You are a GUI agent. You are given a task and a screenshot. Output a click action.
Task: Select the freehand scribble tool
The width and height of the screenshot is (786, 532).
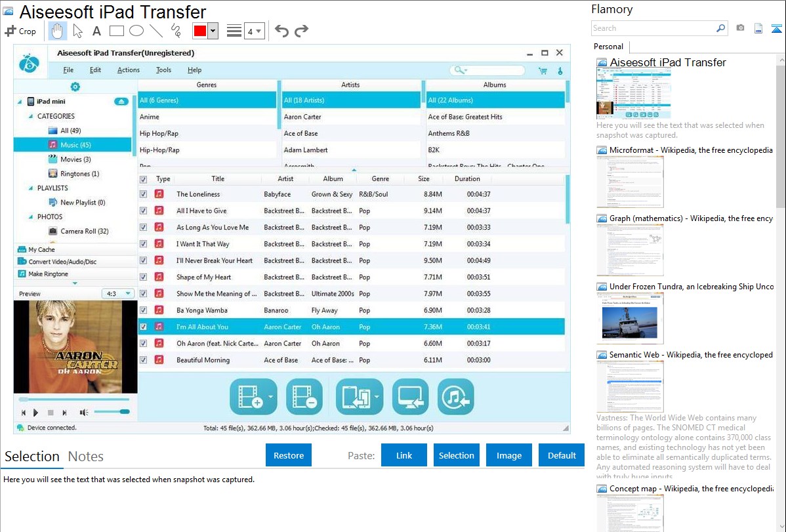(176, 31)
